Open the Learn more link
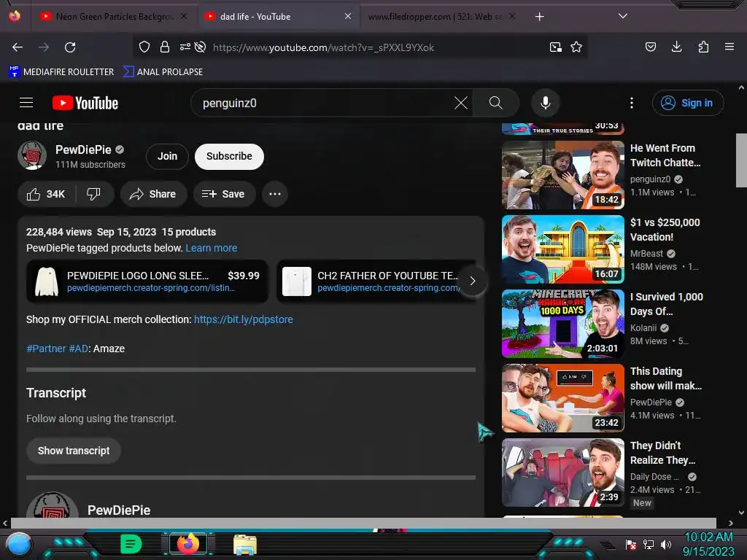 tap(211, 248)
